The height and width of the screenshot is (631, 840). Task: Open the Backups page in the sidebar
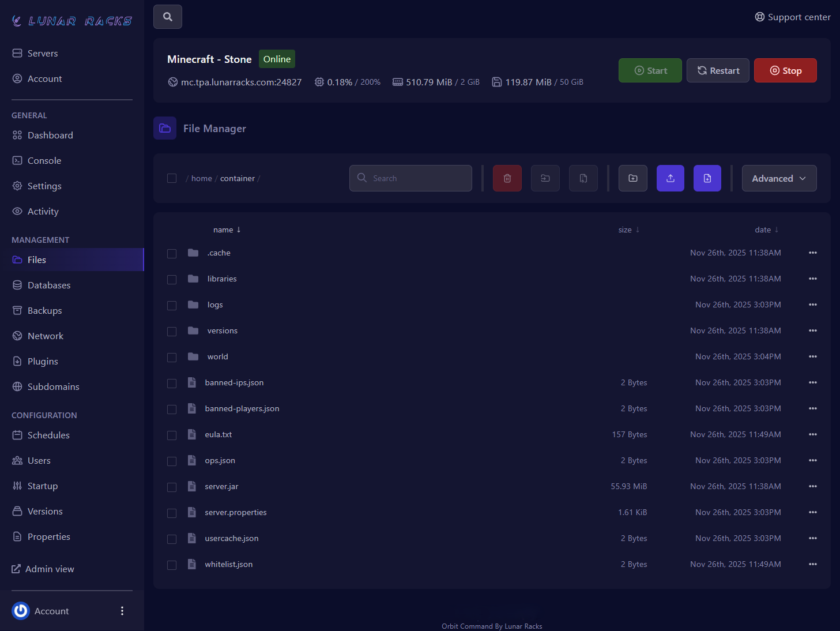44,310
